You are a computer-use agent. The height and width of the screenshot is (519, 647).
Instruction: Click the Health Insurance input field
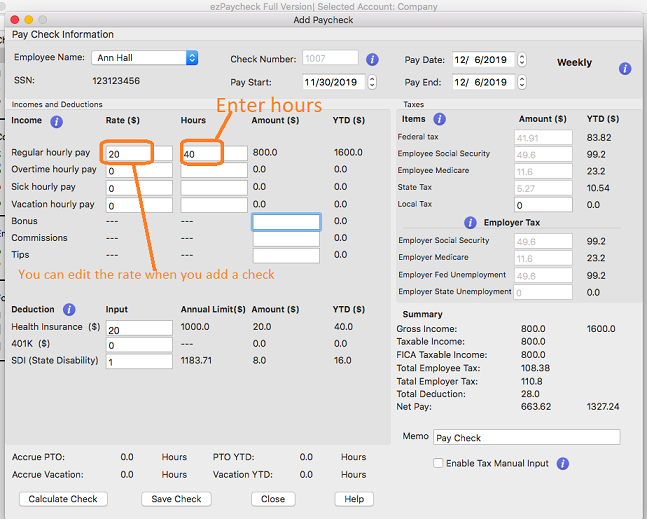click(x=139, y=328)
